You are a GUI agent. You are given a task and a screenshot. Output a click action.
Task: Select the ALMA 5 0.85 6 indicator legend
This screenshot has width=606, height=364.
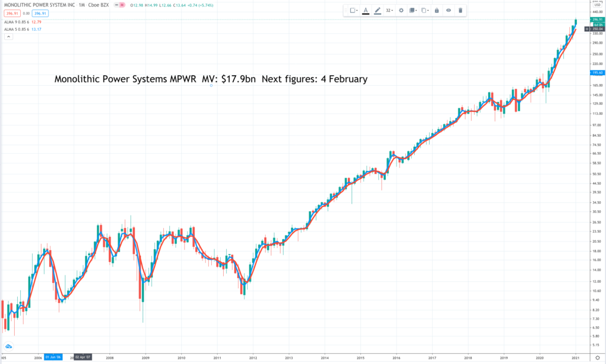(17, 29)
